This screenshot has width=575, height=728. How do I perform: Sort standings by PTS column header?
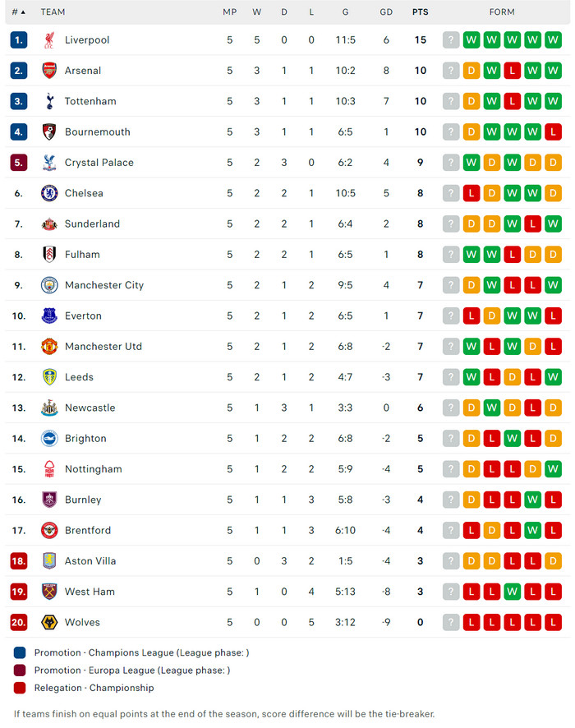pos(420,12)
